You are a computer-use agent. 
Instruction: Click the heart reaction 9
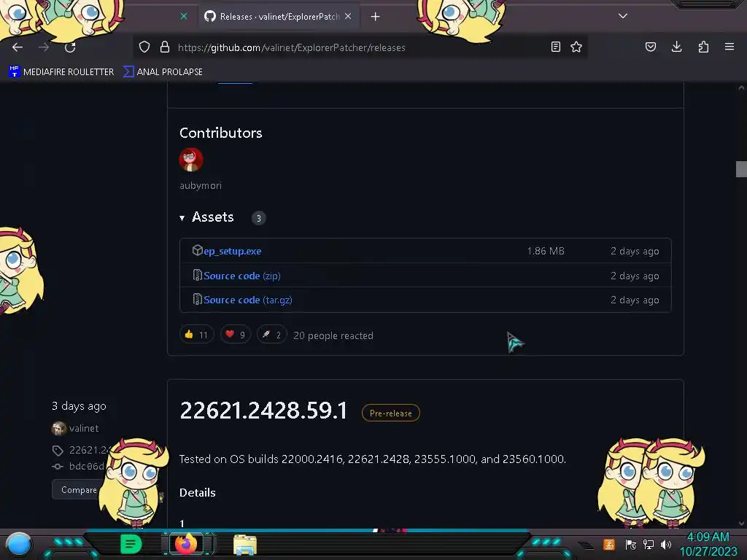click(236, 335)
